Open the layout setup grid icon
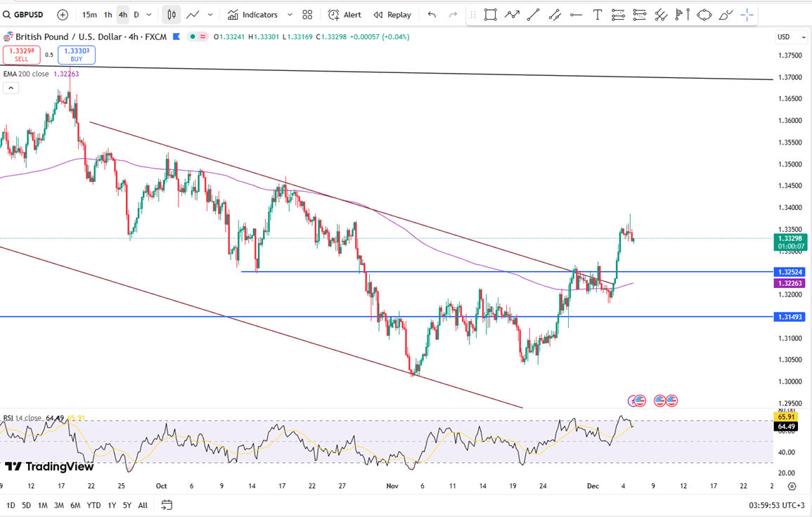Screen dimensions: 812x517 click(x=307, y=15)
